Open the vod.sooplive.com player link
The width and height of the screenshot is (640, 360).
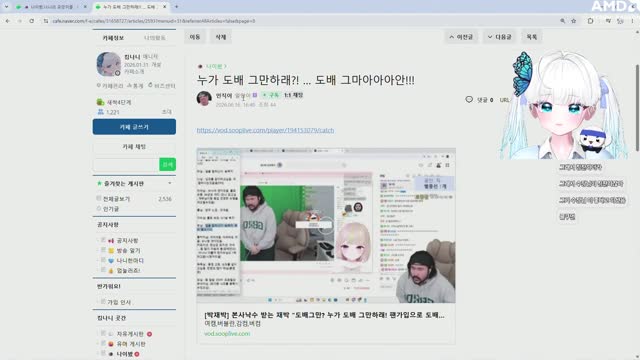click(x=265, y=130)
